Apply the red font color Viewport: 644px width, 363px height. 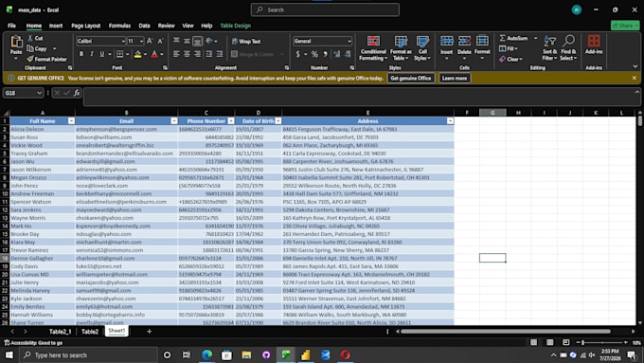pos(154,54)
